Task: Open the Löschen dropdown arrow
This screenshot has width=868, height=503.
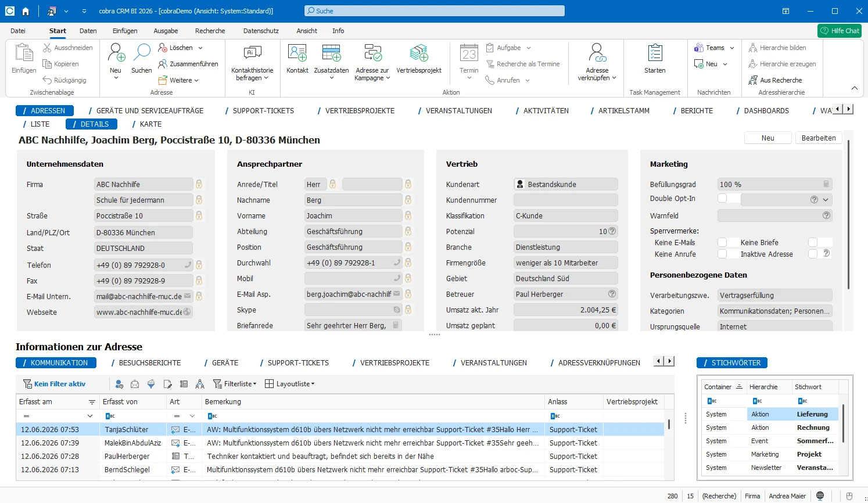Action: (200, 48)
